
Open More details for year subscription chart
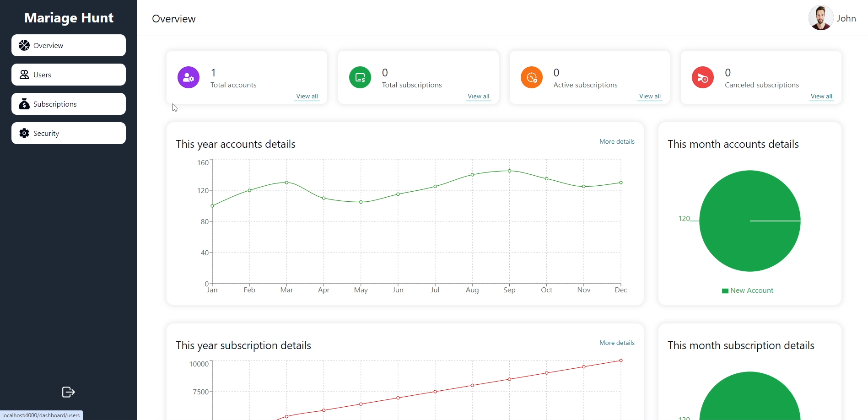tap(617, 343)
